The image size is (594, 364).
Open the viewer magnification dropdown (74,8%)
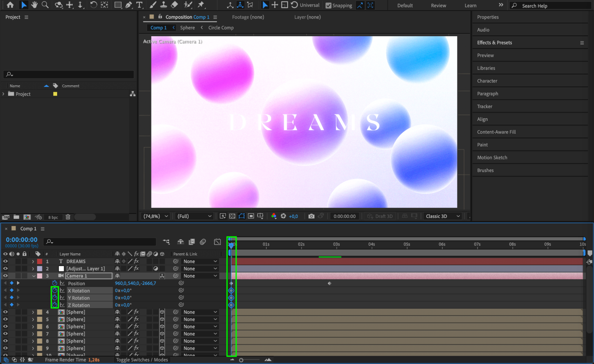[x=156, y=216]
